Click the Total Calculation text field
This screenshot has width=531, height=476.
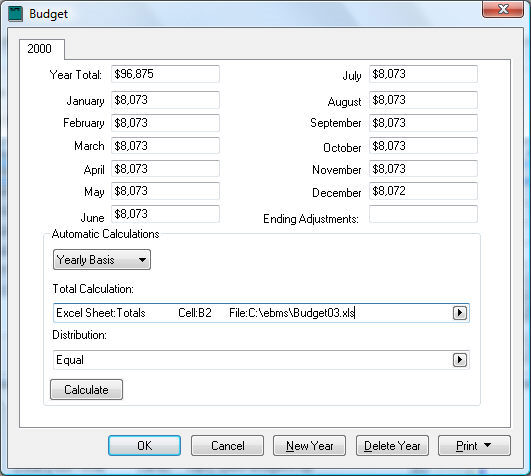point(252,313)
